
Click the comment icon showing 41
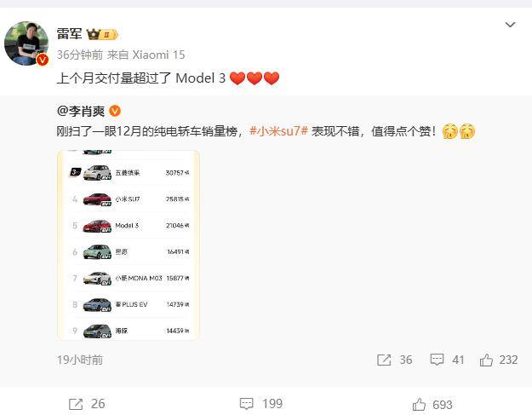(437, 360)
